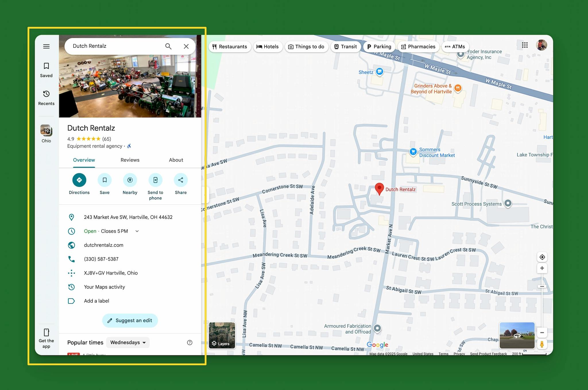
Task: Click Sommers Discount Market marker
Action: (413, 152)
